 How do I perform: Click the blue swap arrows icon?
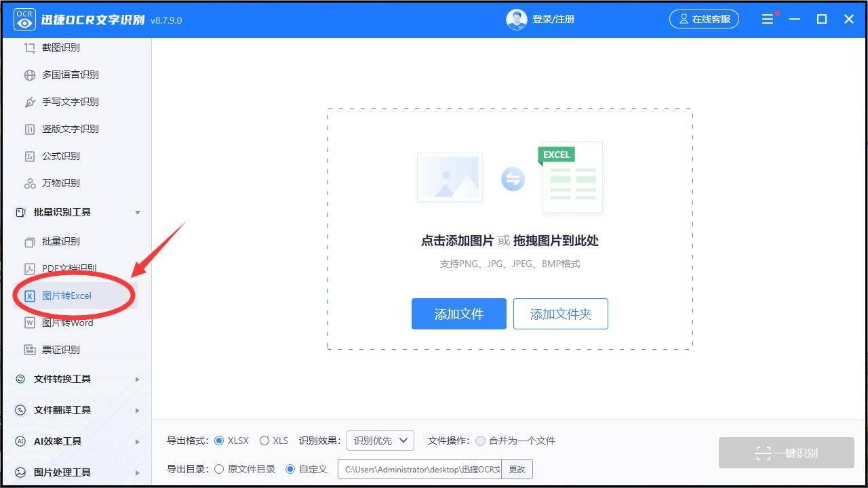(x=513, y=179)
